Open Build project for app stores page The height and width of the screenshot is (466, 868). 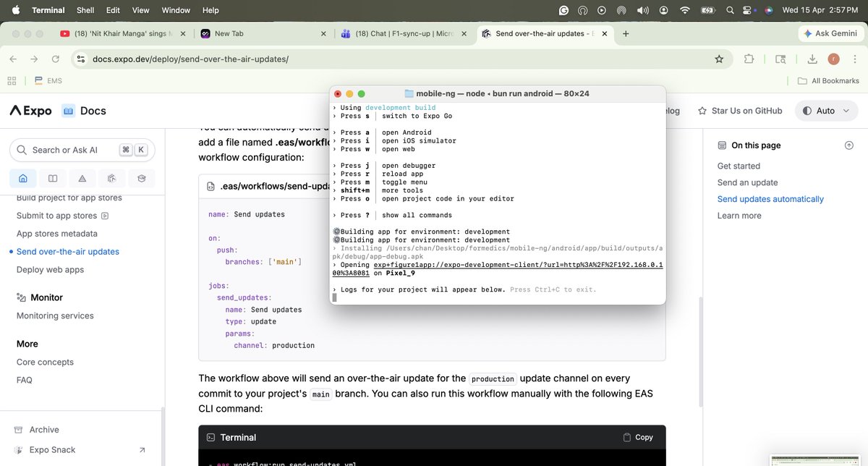tap(69, 198)
